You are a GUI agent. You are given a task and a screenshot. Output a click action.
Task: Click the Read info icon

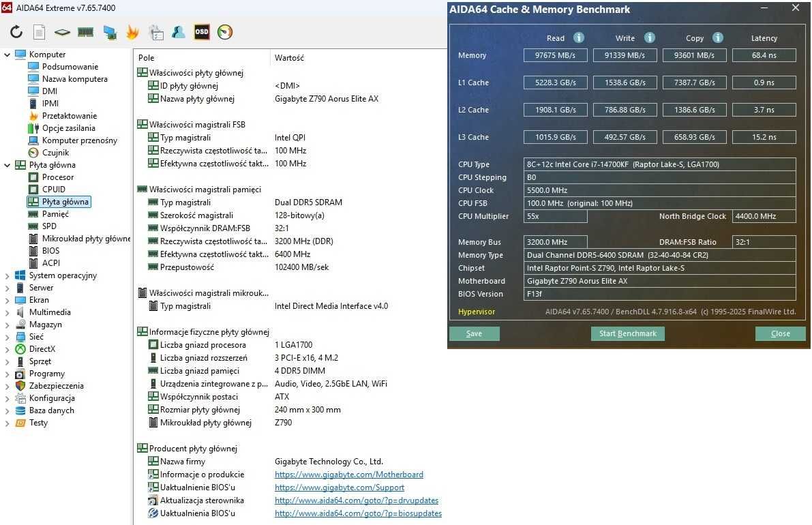point(578,37)
